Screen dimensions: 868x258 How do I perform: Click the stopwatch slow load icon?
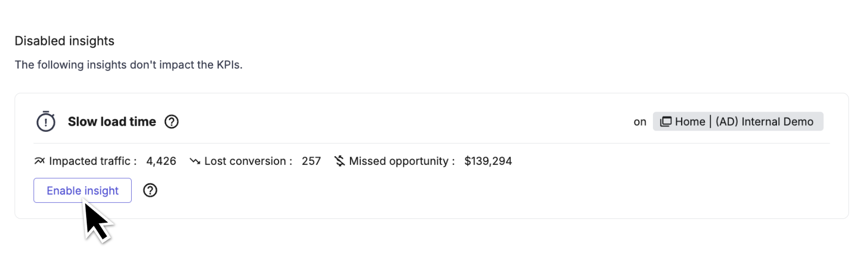(x=46, y=121)
